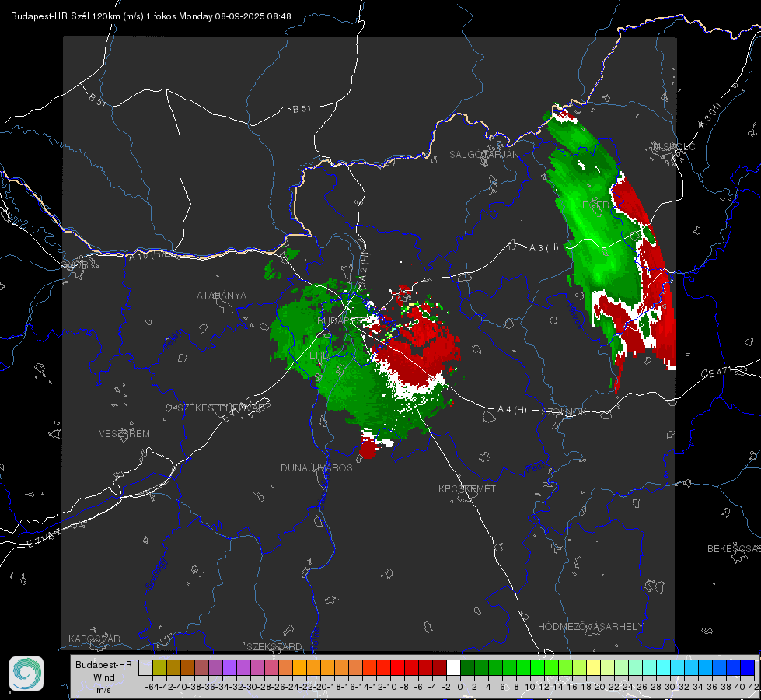This screenshot has height=700, width=761.
Task: Select the SZEKSZÁRD city label
Action: click(x=274, y=646)
